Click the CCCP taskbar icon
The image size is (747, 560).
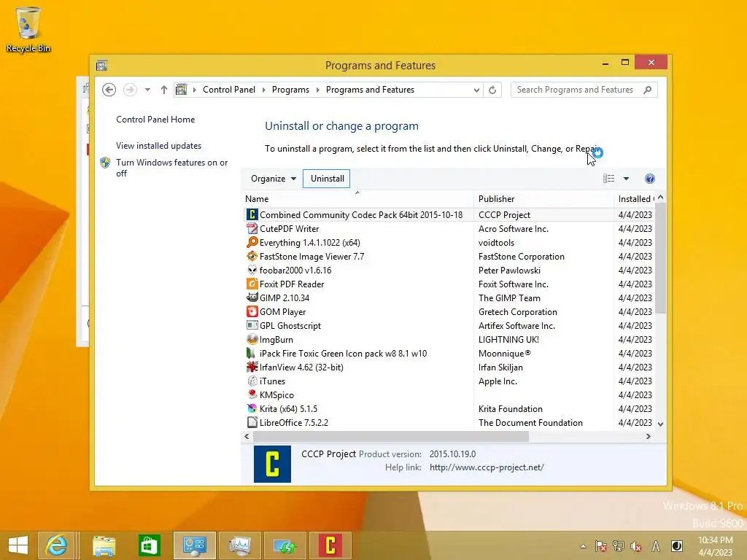(330, 545)
